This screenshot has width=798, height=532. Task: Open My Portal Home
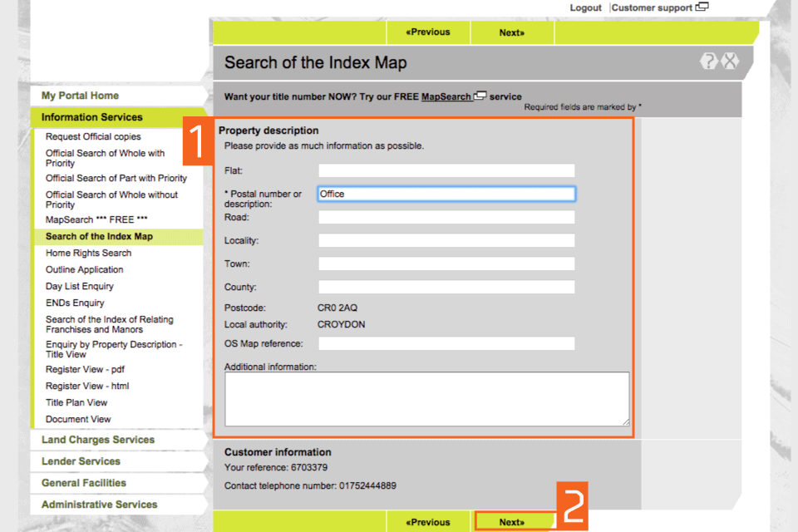(80, 96)
